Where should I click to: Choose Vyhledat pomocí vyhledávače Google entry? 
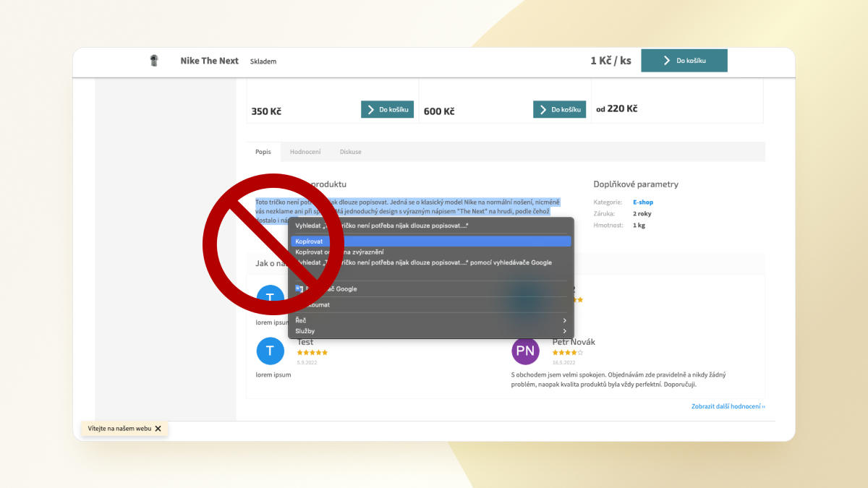[431, 262]
